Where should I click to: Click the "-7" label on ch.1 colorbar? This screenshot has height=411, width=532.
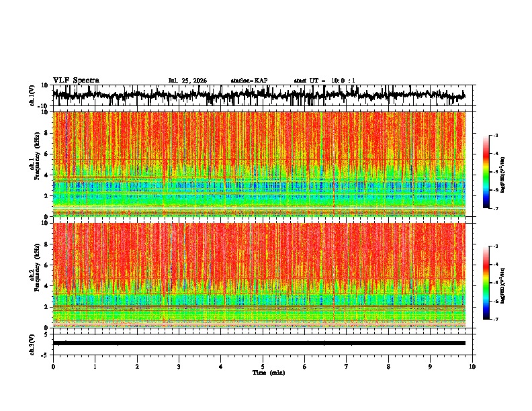tap(496, 208)
